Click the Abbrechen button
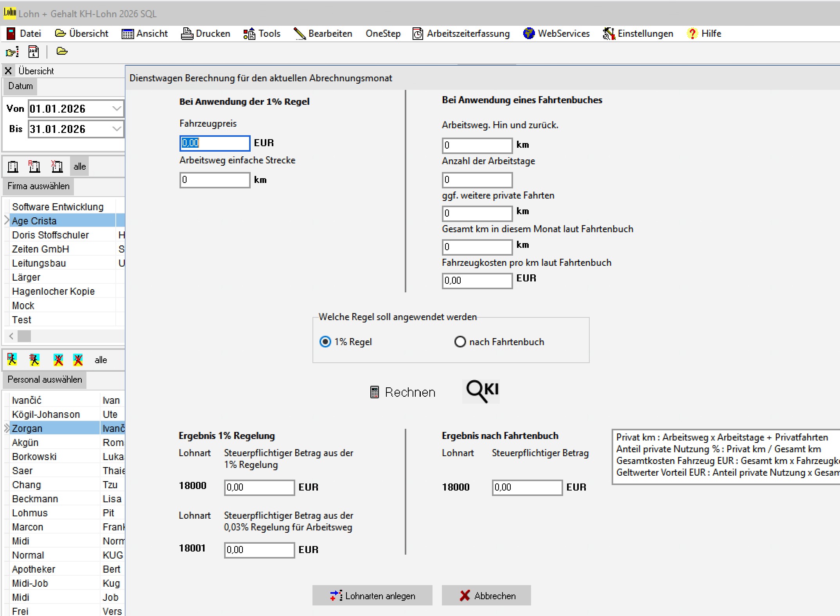This screenshot has height=616, width=840. click(x=486, y=596)
